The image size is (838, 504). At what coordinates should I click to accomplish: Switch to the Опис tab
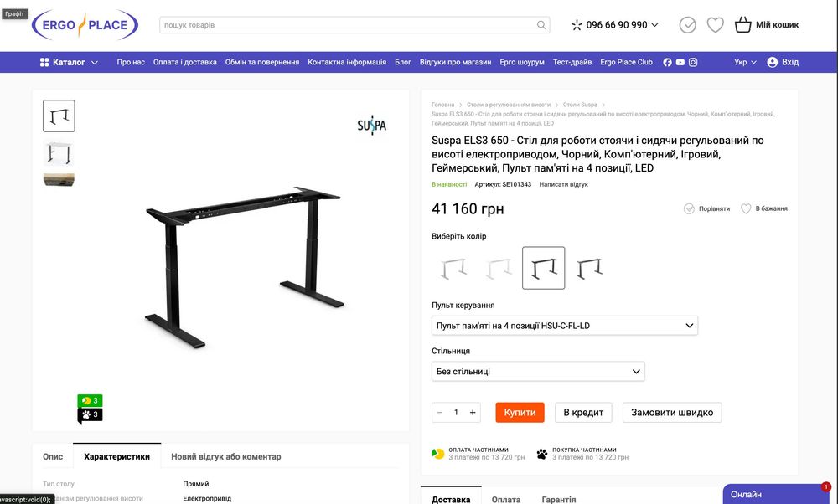click(53, 456)
